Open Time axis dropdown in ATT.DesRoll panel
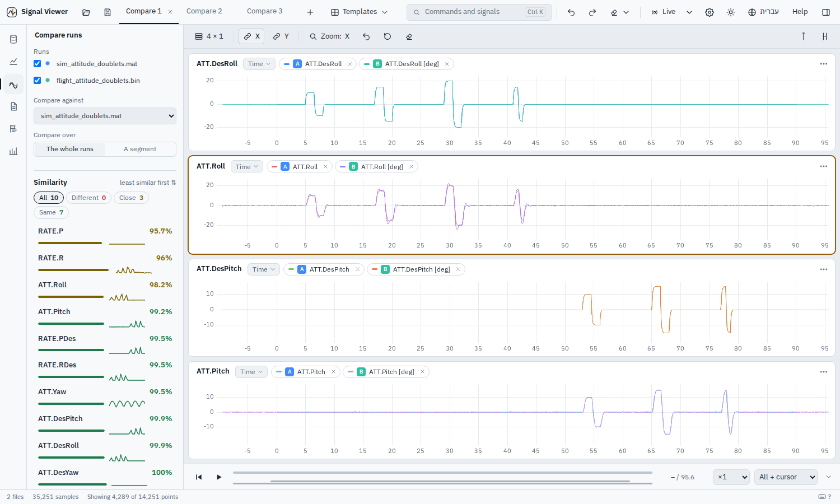 (x=259, y=64)
